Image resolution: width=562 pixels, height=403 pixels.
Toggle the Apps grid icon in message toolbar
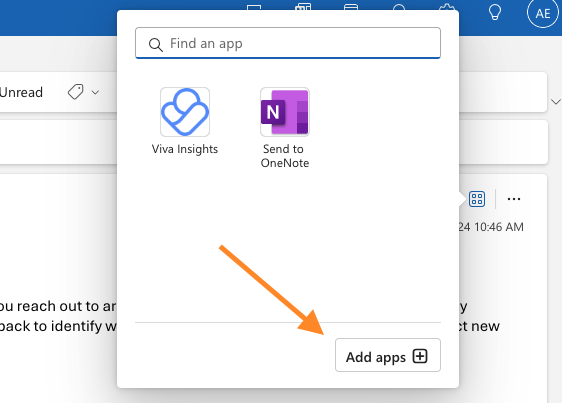[x=477, y=199]
